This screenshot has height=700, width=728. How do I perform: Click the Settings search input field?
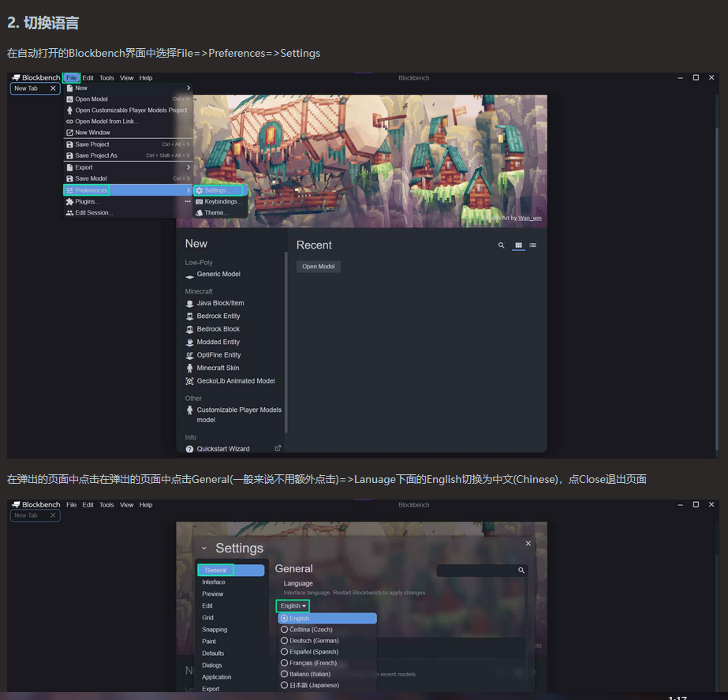(x=482, y=570)
